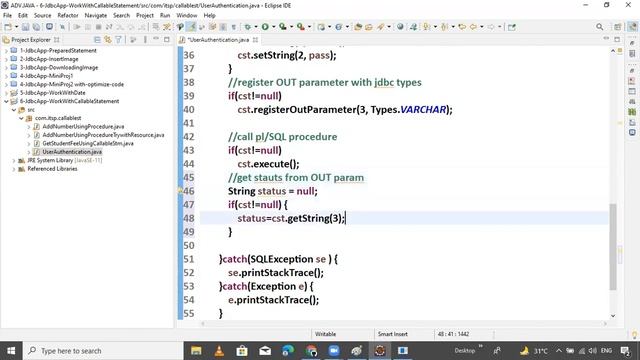Click the Open Web Browser globe icon
This screenshot has width=640, height=360.
(x=400, y=27)
